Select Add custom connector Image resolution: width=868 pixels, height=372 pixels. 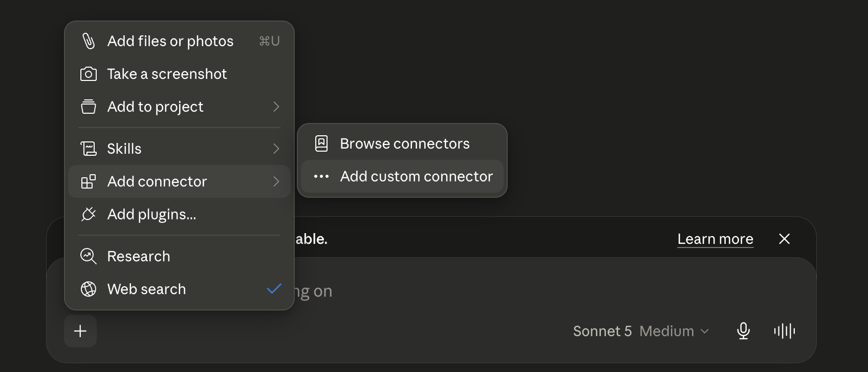coord(402,176)
